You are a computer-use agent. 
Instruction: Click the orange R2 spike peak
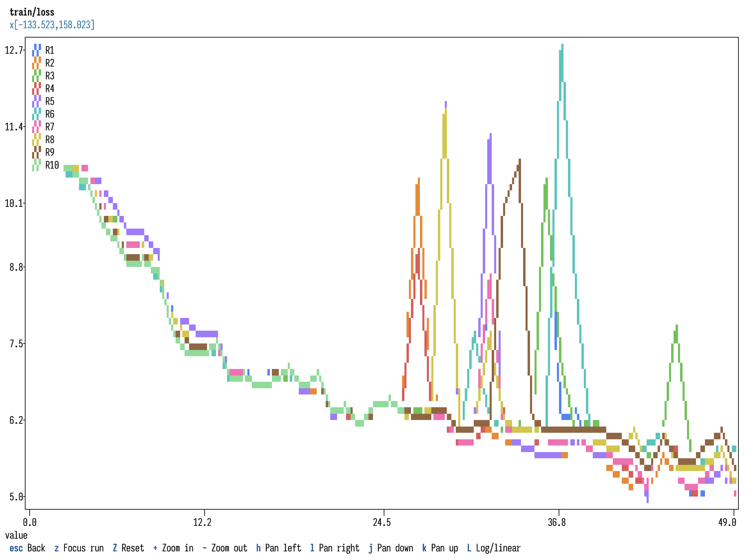[419, 181]
